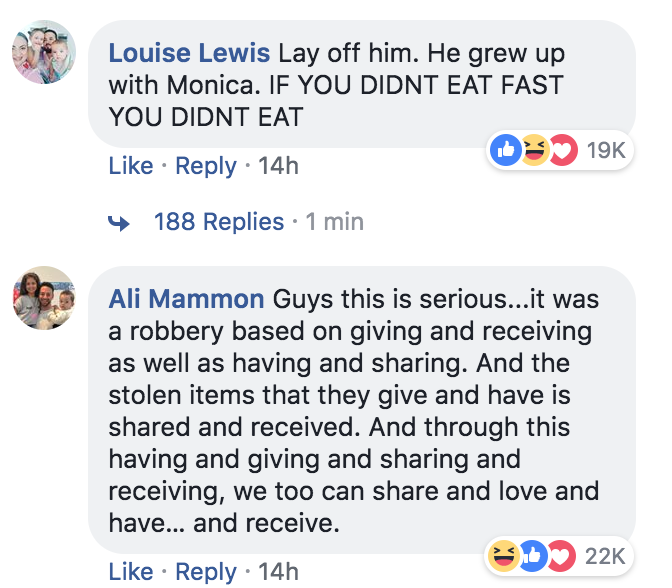Like Louise Lewis's comment
672x588 pixels.
click(x=131, y=166)
